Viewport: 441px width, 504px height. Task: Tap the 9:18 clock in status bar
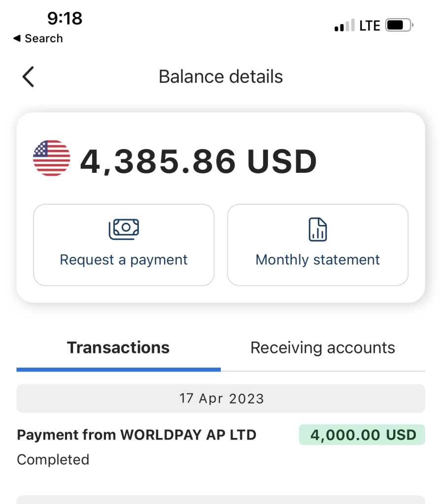[65, 19]
